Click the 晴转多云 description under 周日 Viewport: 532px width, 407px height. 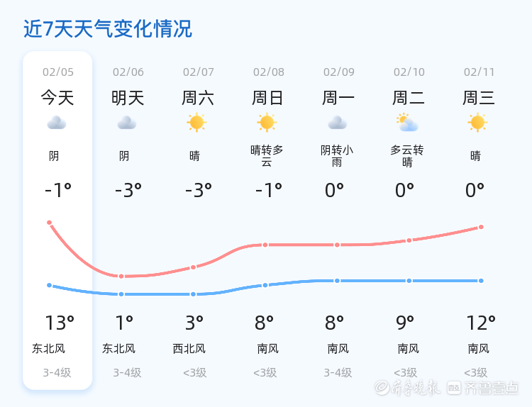267,156
